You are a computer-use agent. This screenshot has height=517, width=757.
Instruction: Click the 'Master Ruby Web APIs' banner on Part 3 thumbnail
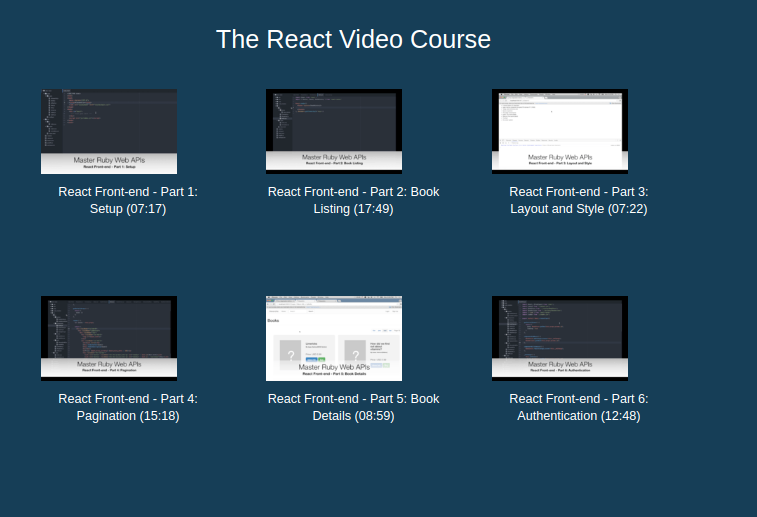click(x=560, y=158)
